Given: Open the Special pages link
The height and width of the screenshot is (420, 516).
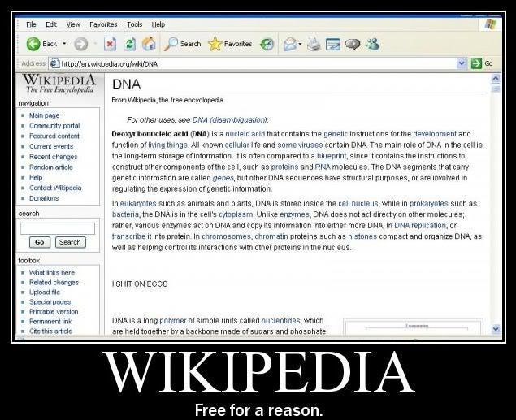Looking at the screenshot, I should [50, 302].
